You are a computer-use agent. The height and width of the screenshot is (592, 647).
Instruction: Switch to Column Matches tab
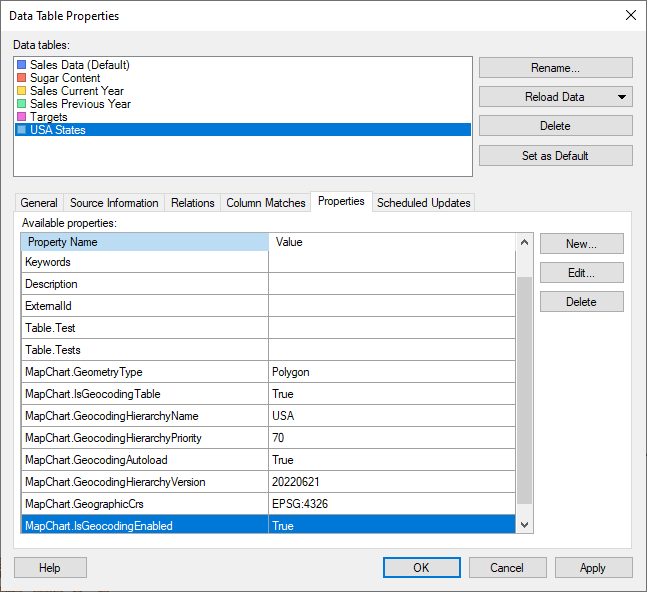265,203
